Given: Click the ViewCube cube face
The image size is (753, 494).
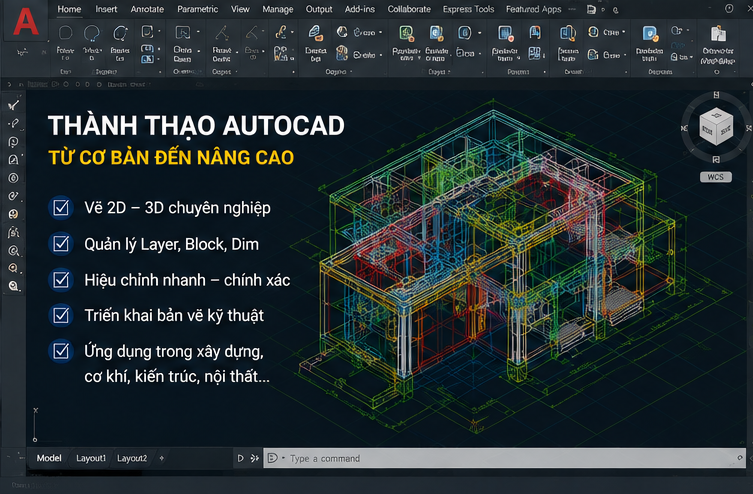Looking at the screenshot, I should 716,127.
